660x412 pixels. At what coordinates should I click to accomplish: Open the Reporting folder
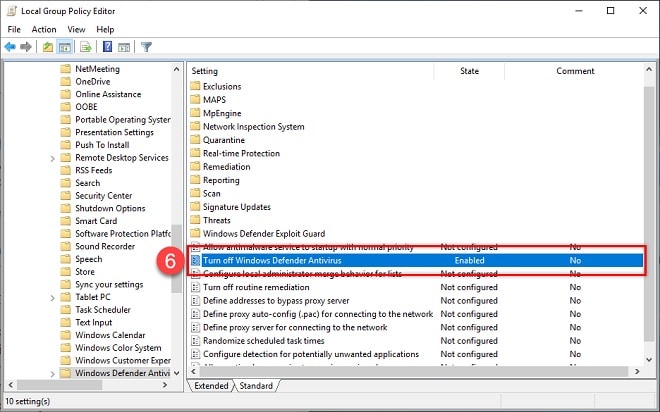coord(221,180)
